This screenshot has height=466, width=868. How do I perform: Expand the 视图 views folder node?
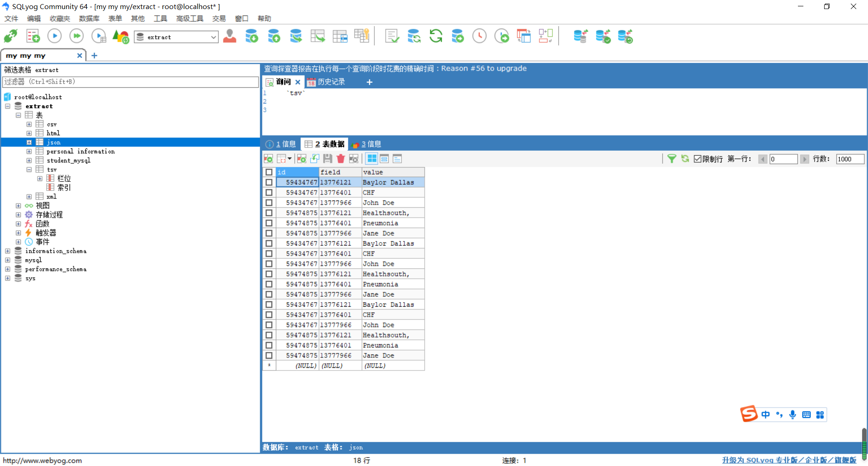(x=19, y=206)
